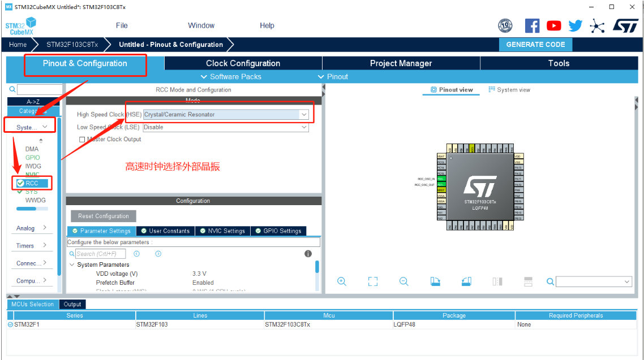Open the File menu
This screenshot has height=360, width=644.
pyautogui.click(x=122, y=25)
